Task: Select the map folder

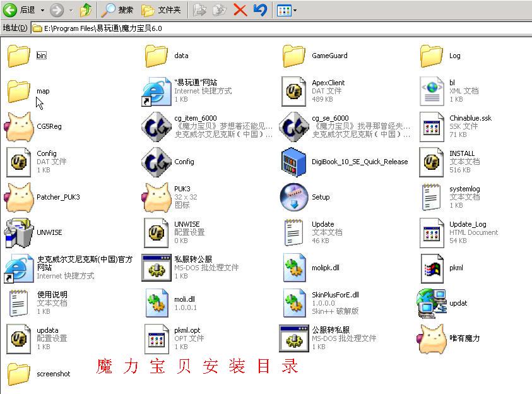Action: [x=28, y=91]
